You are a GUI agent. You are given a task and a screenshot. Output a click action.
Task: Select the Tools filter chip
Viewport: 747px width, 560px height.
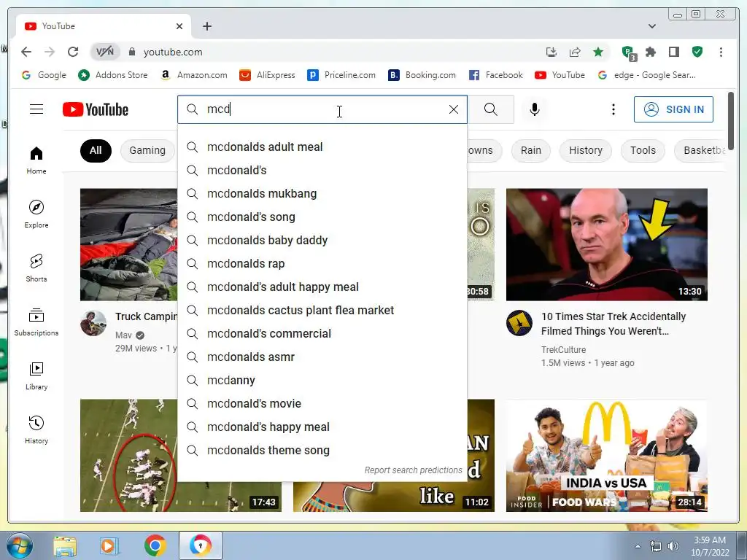point(643,150)
